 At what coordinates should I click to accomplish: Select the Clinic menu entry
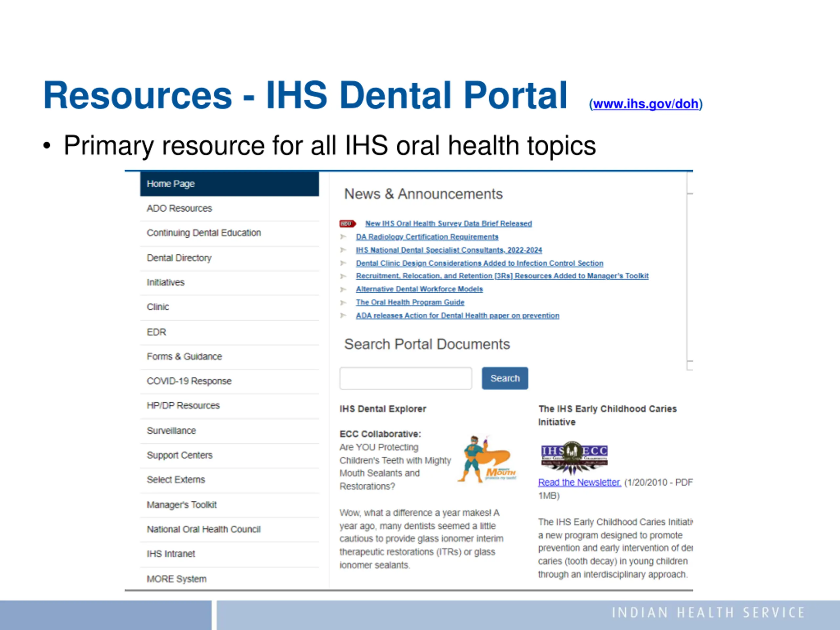click(x=229, y=307)
